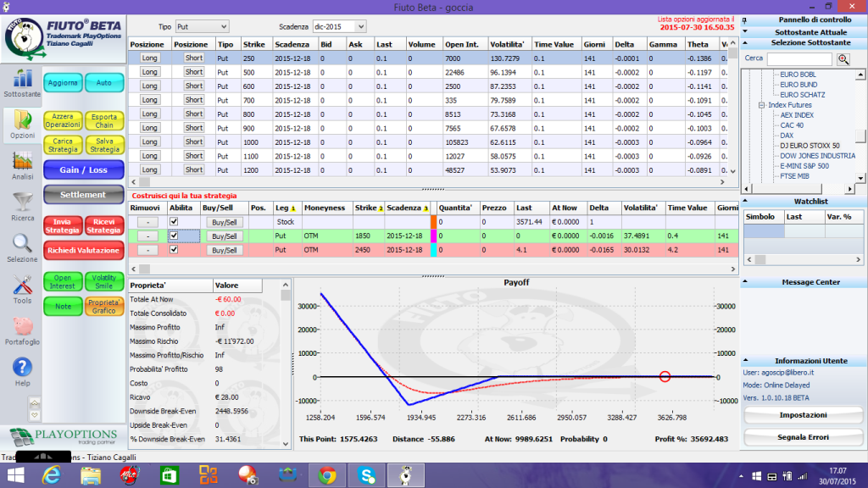Select the Analisi chart icon
Screen dimensions: 868x488
(22, 161)
